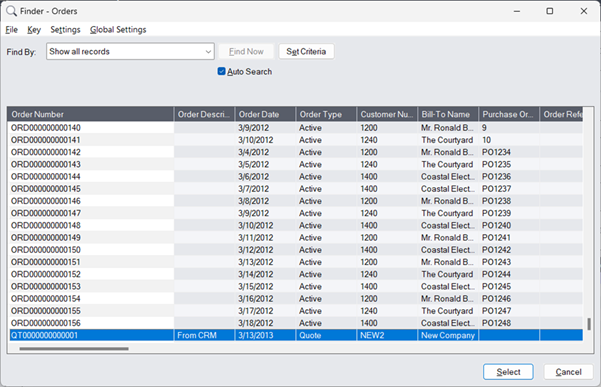Screen dimensions: 601x387
Task: Click the Order Type column header
Action: (326, 114)
